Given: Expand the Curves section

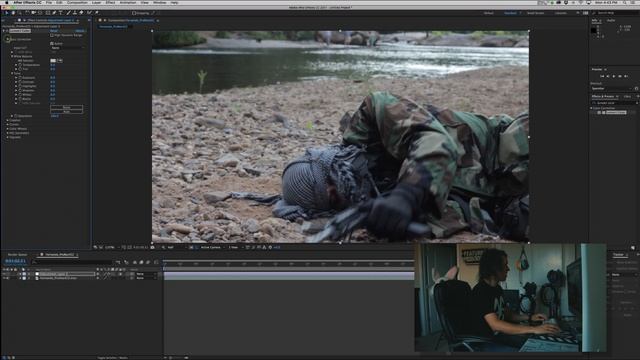Looking at the screenshot, I should point(7,124).
